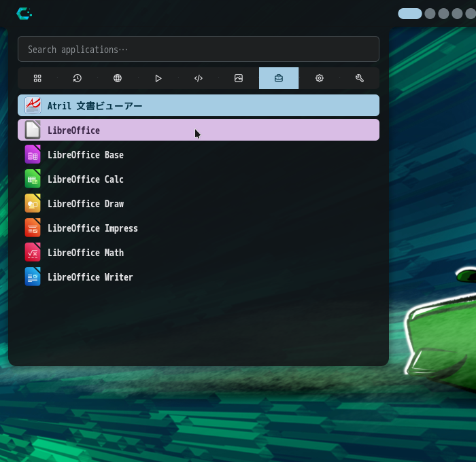The height and width of the screenshot is (462, 476).
Task: Focus the Search applications field
Action: (x=199, y=49)
